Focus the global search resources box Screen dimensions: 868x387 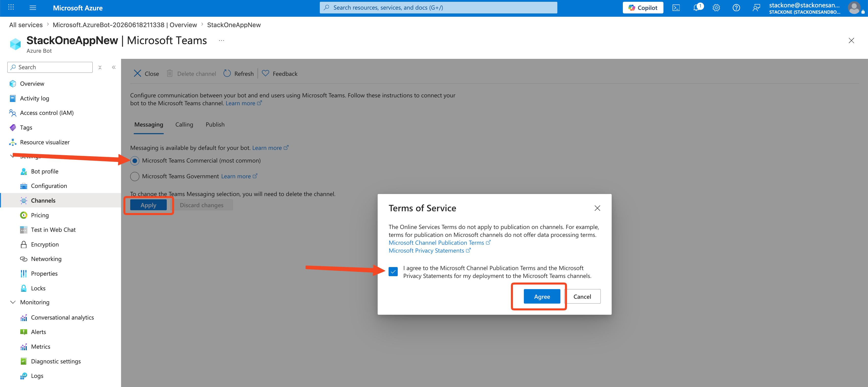[438, 7]
